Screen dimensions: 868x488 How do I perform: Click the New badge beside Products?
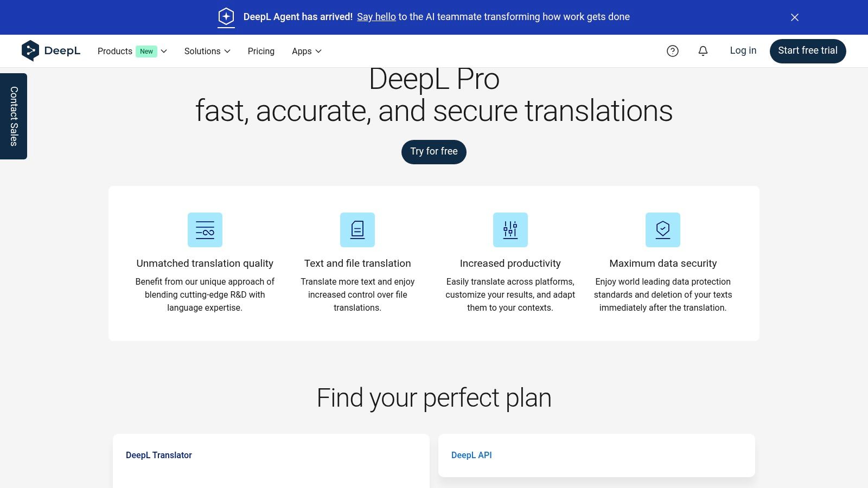[146, 51]
